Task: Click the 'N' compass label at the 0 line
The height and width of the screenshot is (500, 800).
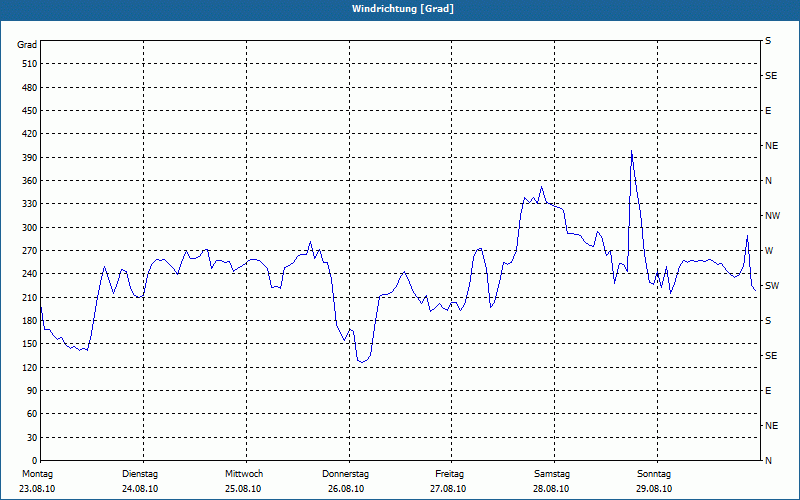Action: (768, 461)
